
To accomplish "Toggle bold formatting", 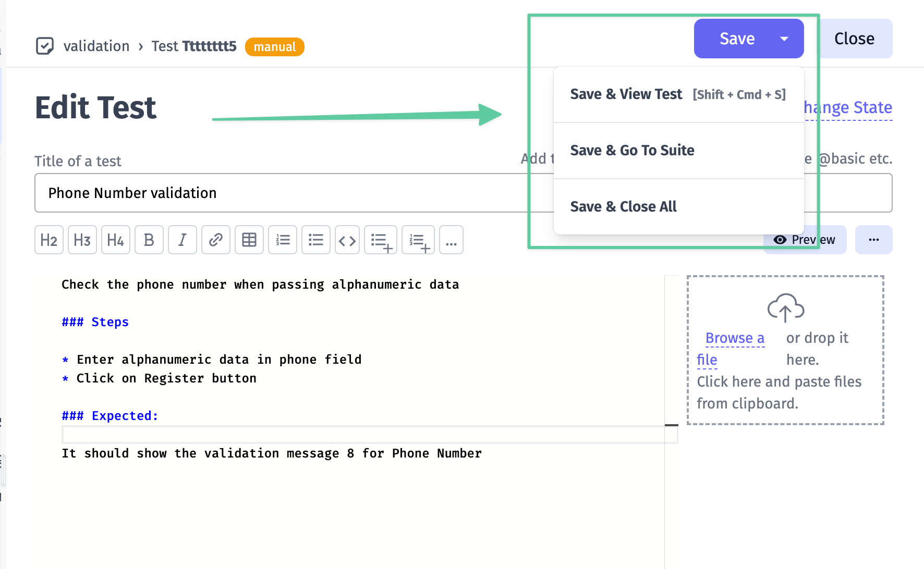I will pyautogui.click(x=149, y=240).
